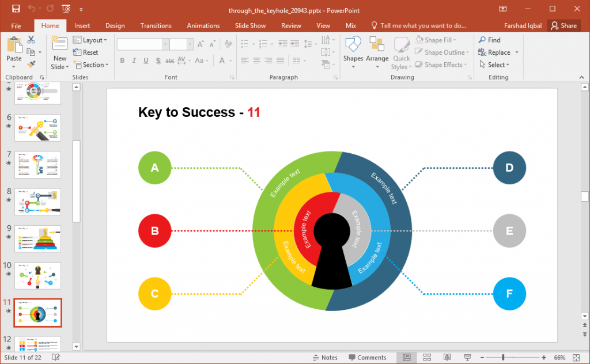Image resolution: width=590 pixels, height=364 pixels.
Task: Click the Slide Sorter view icon
Action: click(x=426, y=357)
